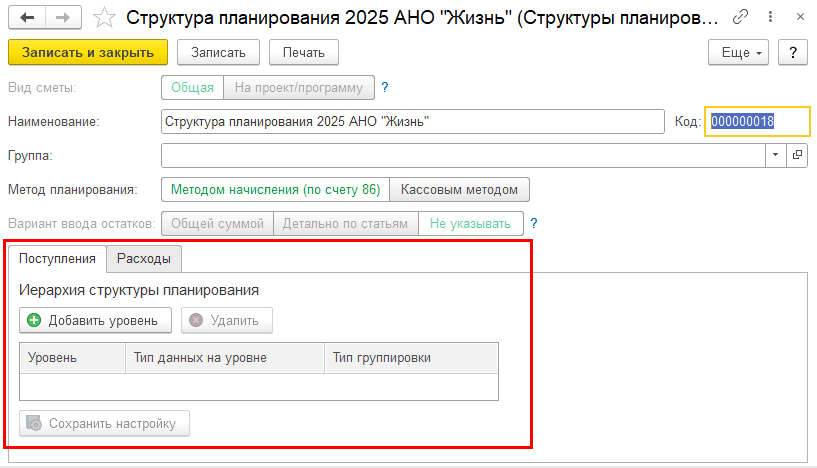Add form to favorites with star icon

click(x=103, y=18)
